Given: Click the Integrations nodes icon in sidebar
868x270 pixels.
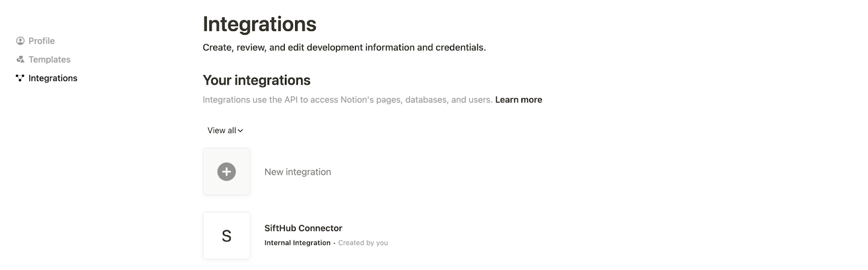Looking at the screenshot, I should (21, 78).
